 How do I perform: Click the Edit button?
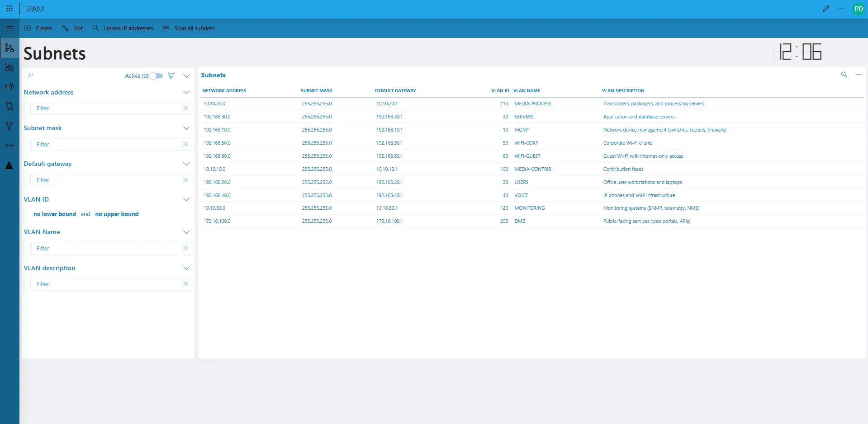pyautogui.click(x=72, y=28)
